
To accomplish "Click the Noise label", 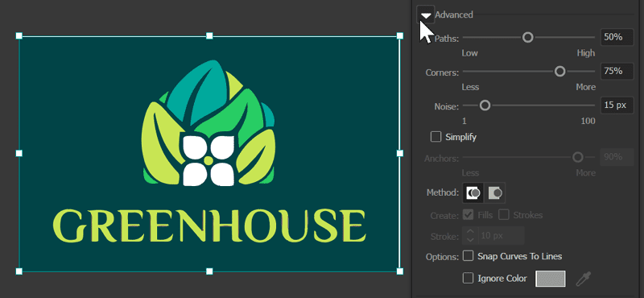I will click(x=447, y=107).
